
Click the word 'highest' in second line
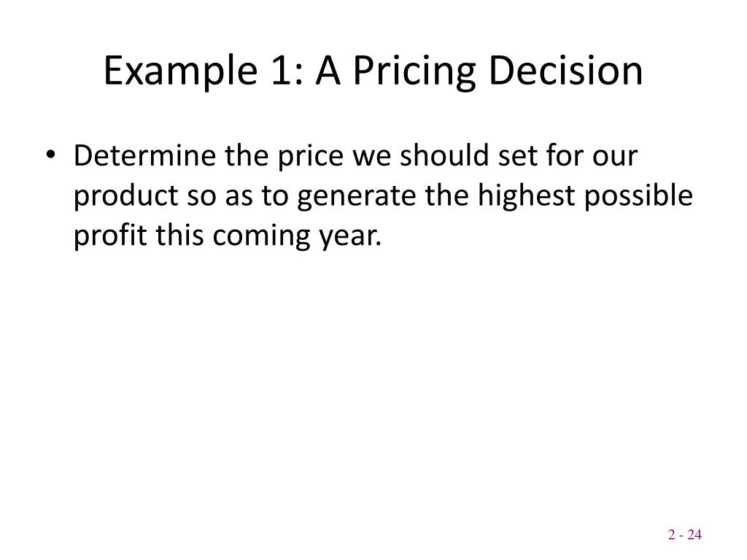point(527,197)
